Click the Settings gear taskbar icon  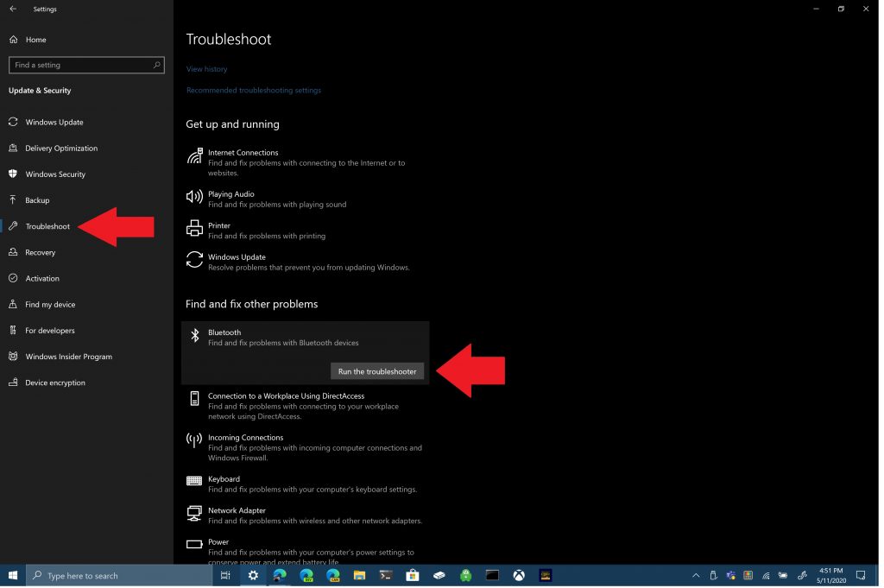253,577
